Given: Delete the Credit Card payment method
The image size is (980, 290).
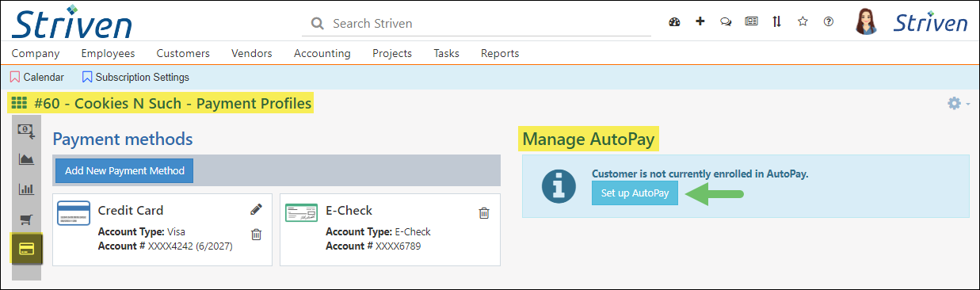Looking at the screenshot, I should point(256,234).
